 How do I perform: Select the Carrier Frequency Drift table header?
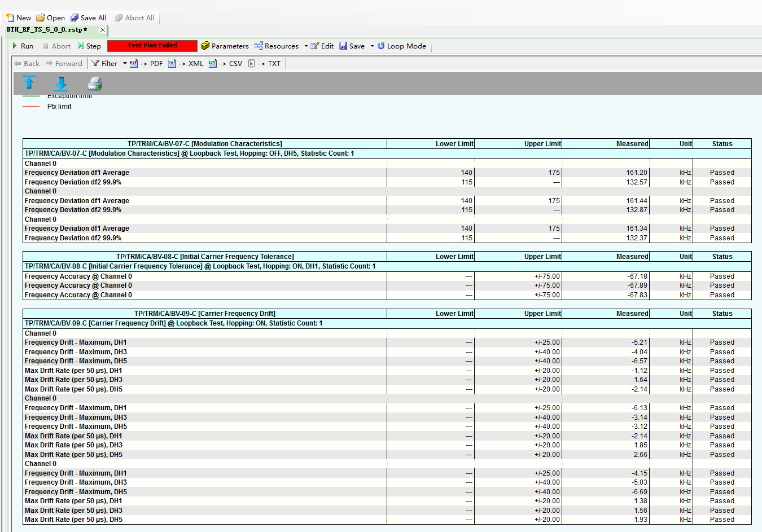(205, 314)
